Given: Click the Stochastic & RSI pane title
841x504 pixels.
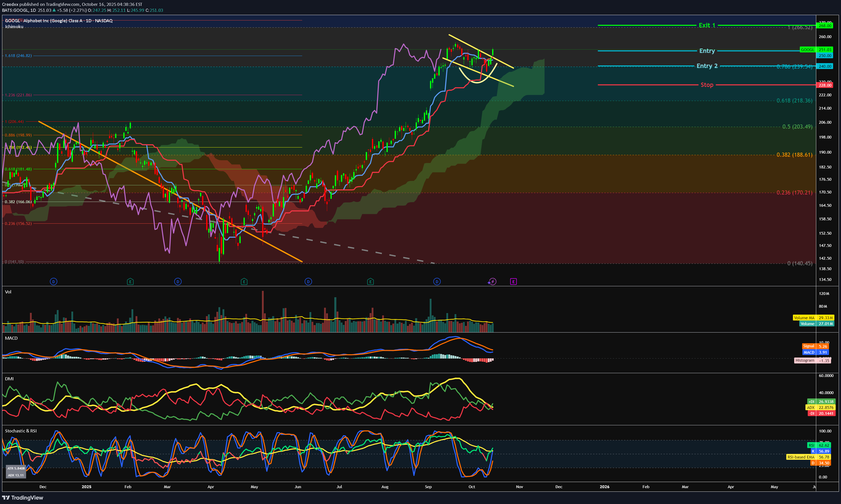Looking at the screenshot, I should tap(21, 431).
